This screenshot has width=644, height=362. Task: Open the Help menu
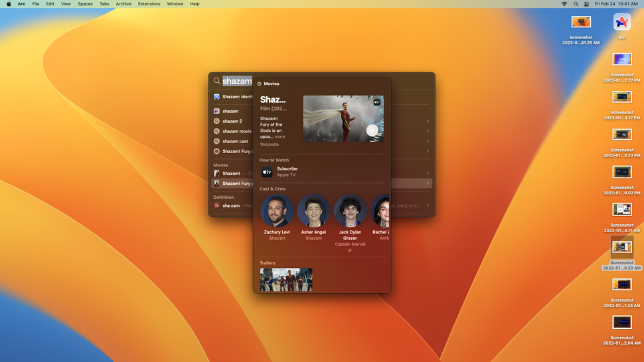coord(195,4)
